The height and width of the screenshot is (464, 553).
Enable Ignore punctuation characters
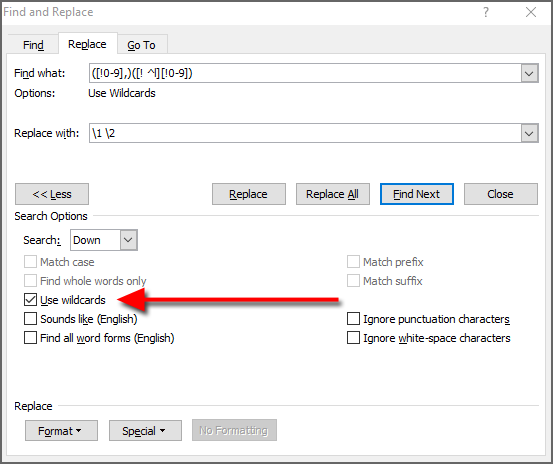click(x=353, y=319)
